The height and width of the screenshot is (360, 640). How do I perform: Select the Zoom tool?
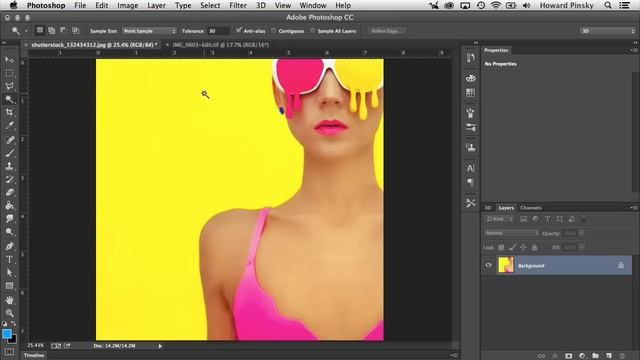9,313
